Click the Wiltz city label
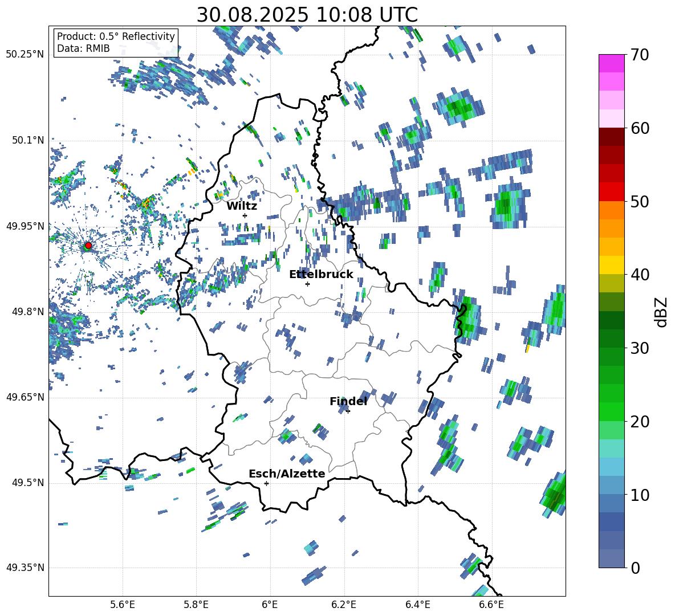Viewport: 675px width, 616px height. 242,206
